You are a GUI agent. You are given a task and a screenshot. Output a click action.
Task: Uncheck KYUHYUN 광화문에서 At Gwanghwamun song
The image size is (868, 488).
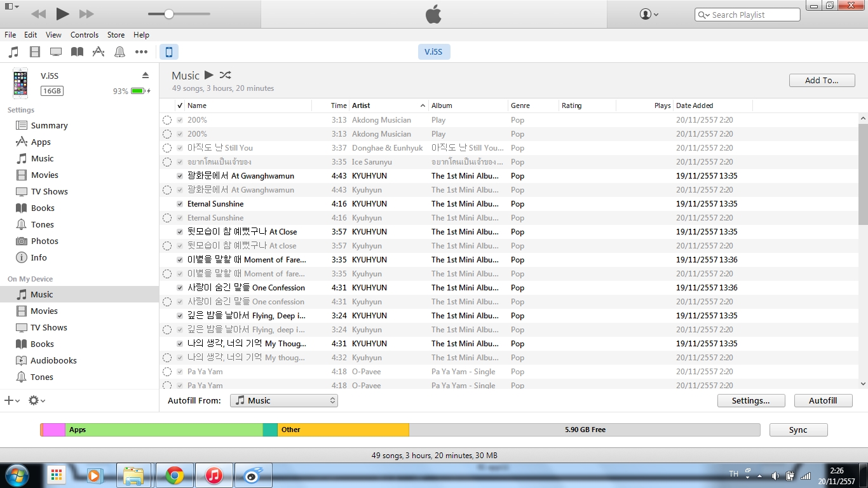(x=180, y=176)
